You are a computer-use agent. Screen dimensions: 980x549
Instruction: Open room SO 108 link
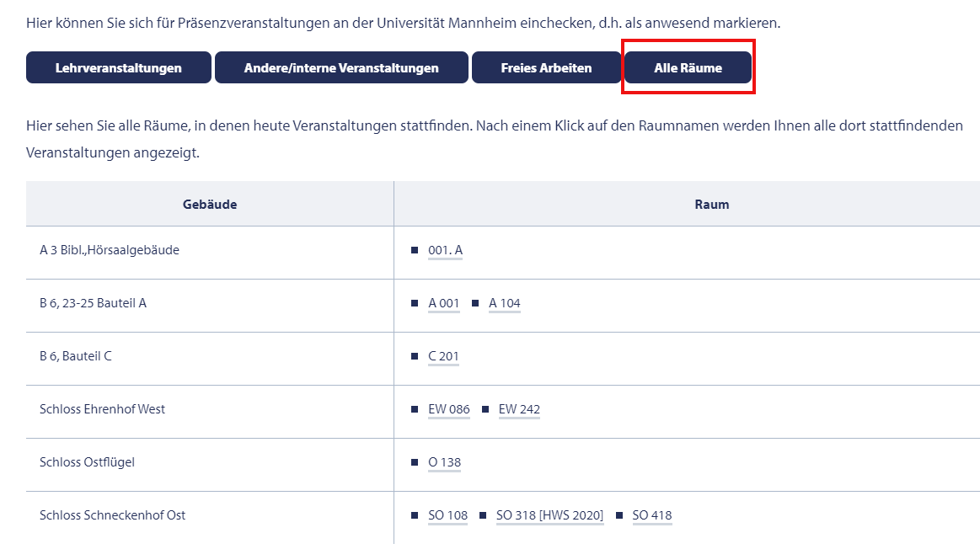447,516
